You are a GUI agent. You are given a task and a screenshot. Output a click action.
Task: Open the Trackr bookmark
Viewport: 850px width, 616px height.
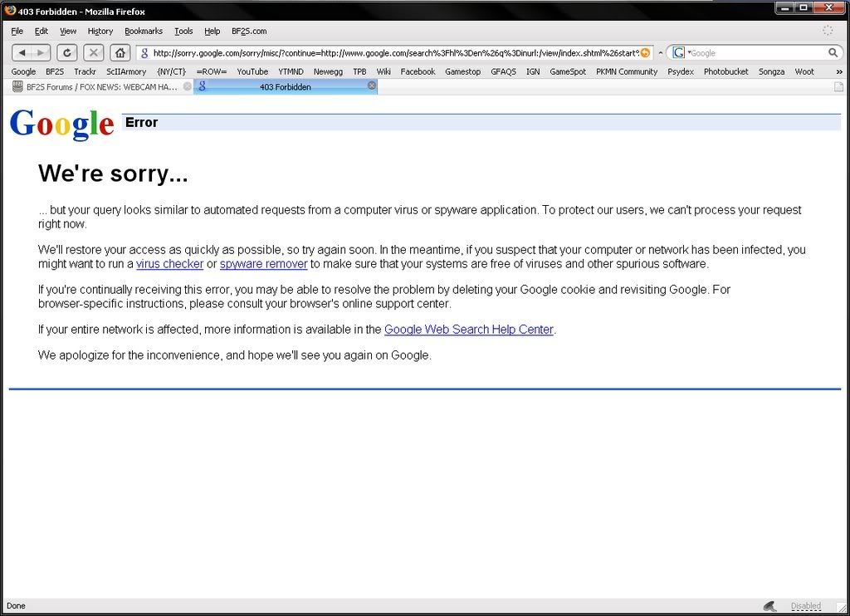(85, 71)
